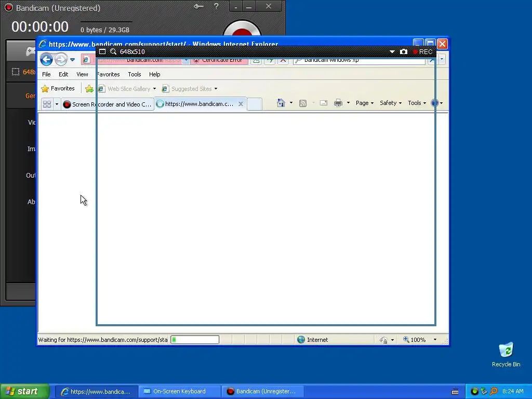Open Suggested Sites link
Viewport: 532px width, 399px height.
pyautogui.click(x=187, y=89)
